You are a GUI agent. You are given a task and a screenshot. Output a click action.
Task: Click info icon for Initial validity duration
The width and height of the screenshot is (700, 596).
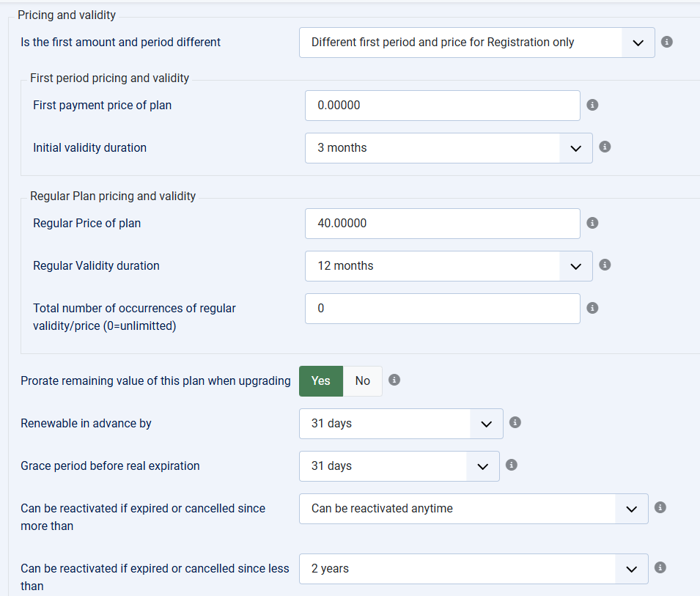coord(605,147)
